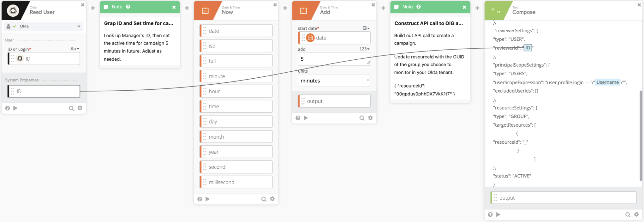Click help icon on first Note header
The image size is (644, 222).
(x=128, y=7)
